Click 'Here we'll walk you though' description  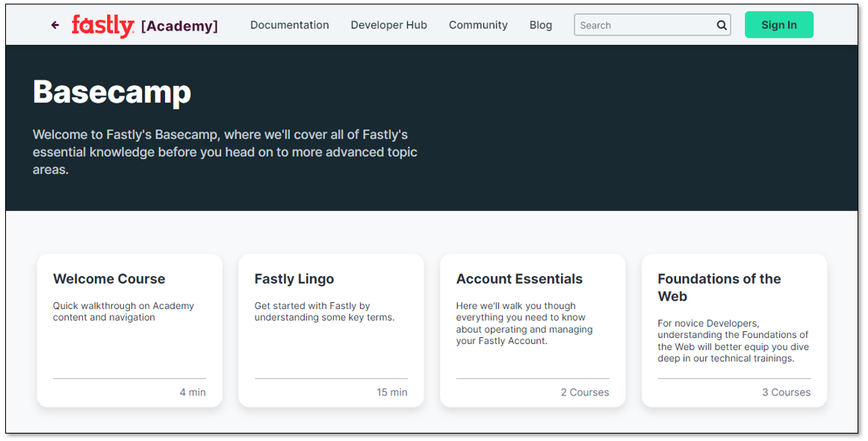[524, 323]
